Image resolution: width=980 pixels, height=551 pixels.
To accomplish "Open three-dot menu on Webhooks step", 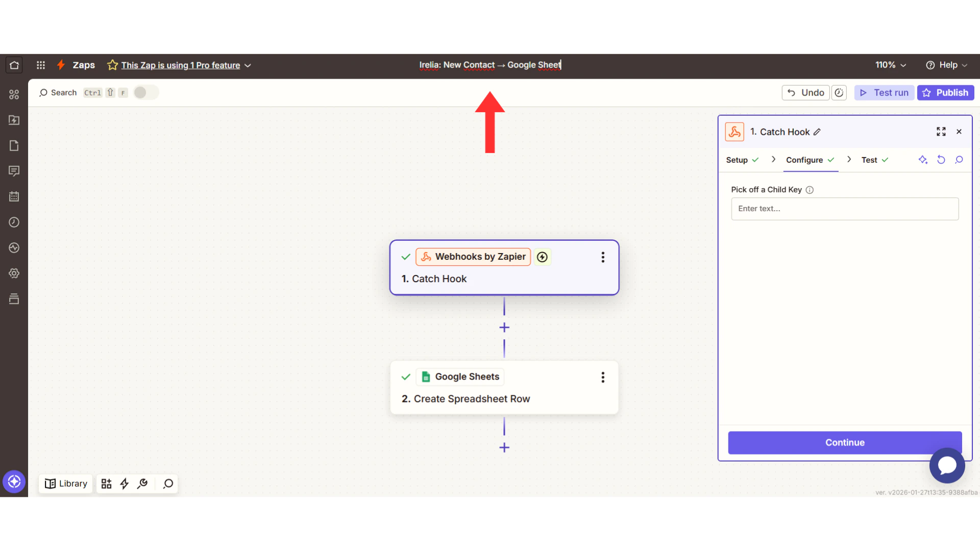I will point(603,257).
